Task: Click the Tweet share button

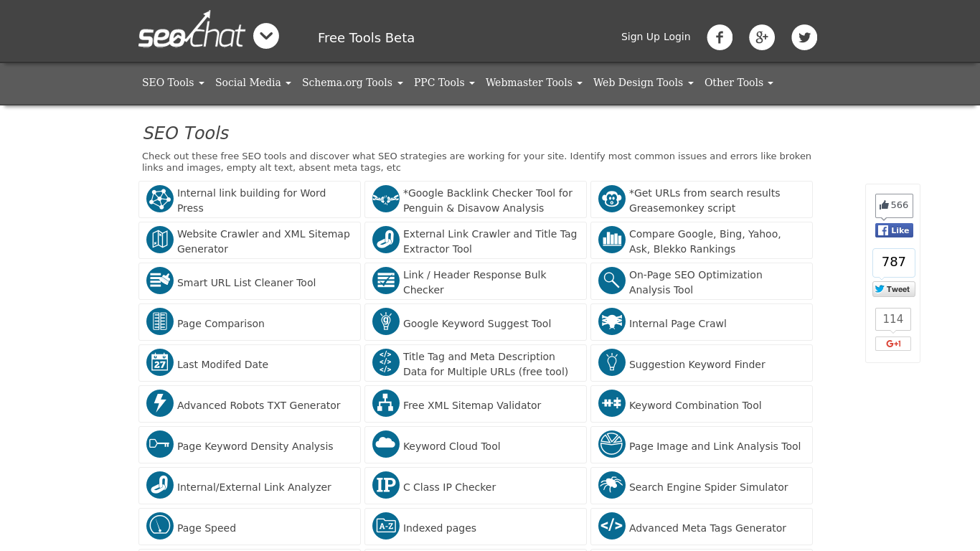Action: tap(894, 289)
